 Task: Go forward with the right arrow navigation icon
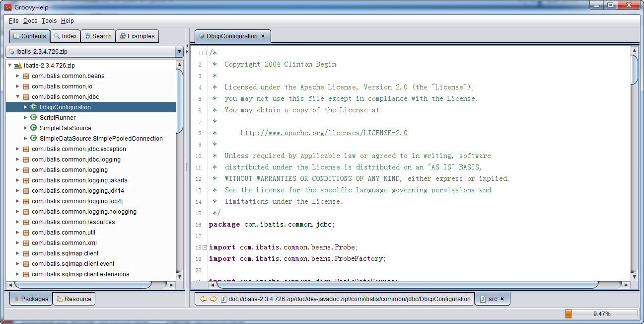tap(214, 299)
